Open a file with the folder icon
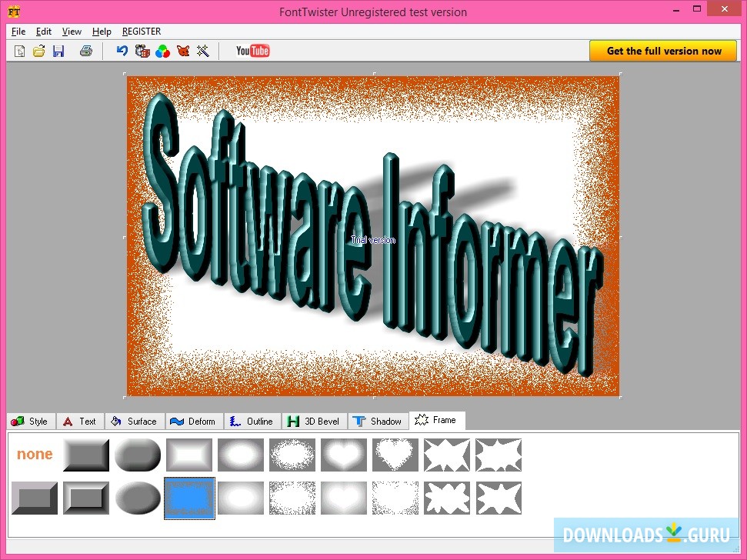747x560 pixels. tap(39, 51)
